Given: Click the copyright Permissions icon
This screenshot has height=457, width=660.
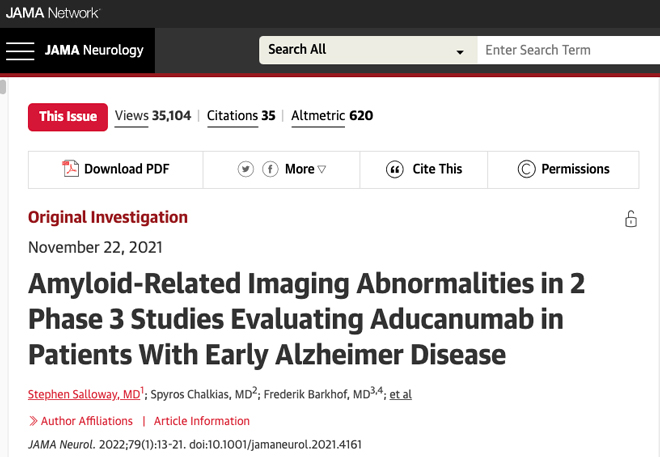Looking at the screenshot, I should pyautogui.click(x=527, y=169).
